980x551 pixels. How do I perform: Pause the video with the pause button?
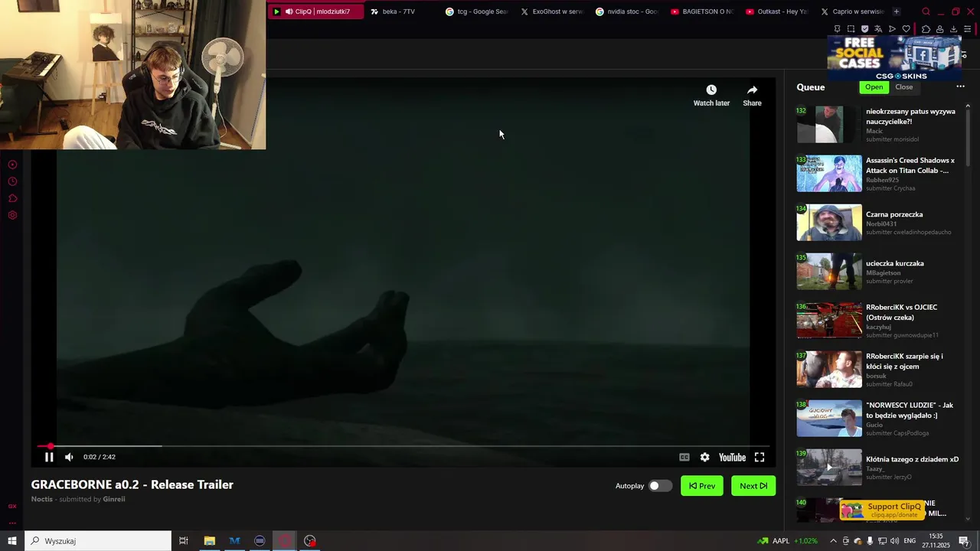pyautogui.click(x=48, y=457)
